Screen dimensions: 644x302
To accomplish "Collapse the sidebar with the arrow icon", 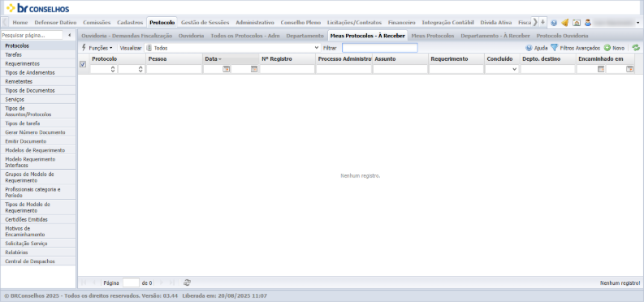I will [69, 35].
